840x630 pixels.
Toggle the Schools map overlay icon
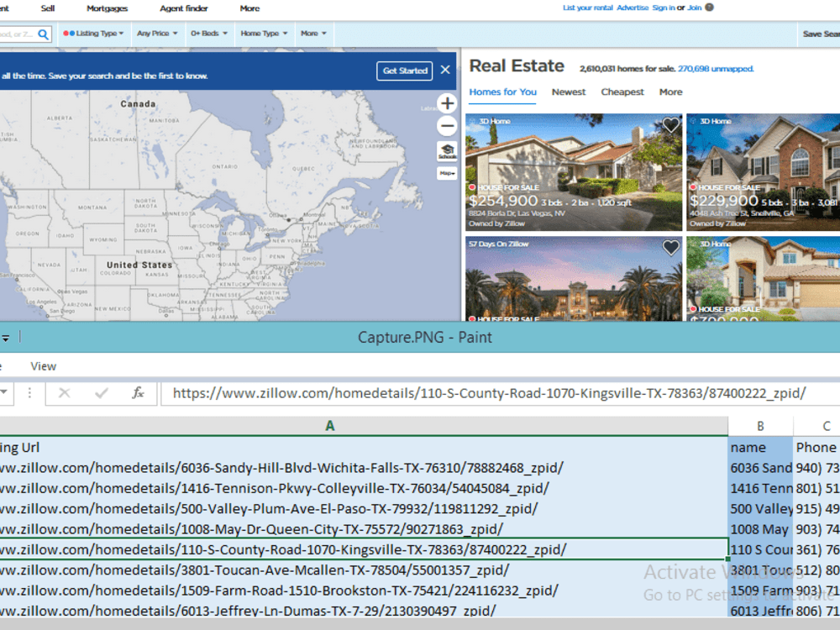(x=447, y=151)
